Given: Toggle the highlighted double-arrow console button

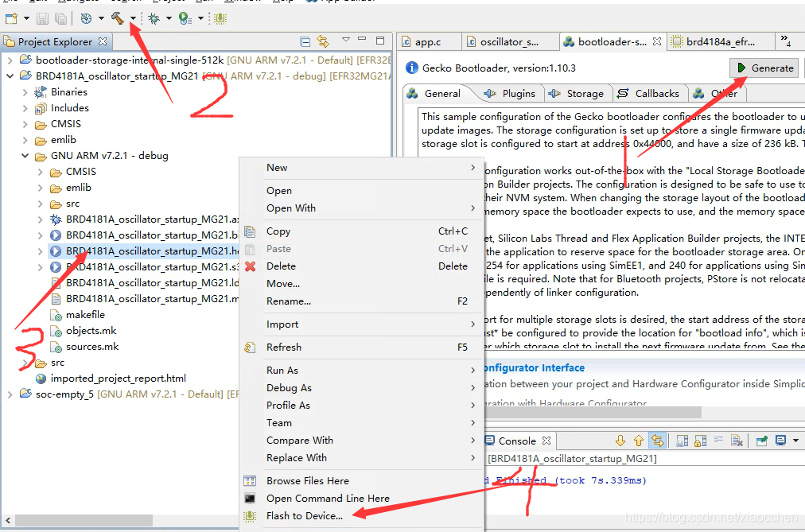Looking at the screenshot, I should [658, 441].
